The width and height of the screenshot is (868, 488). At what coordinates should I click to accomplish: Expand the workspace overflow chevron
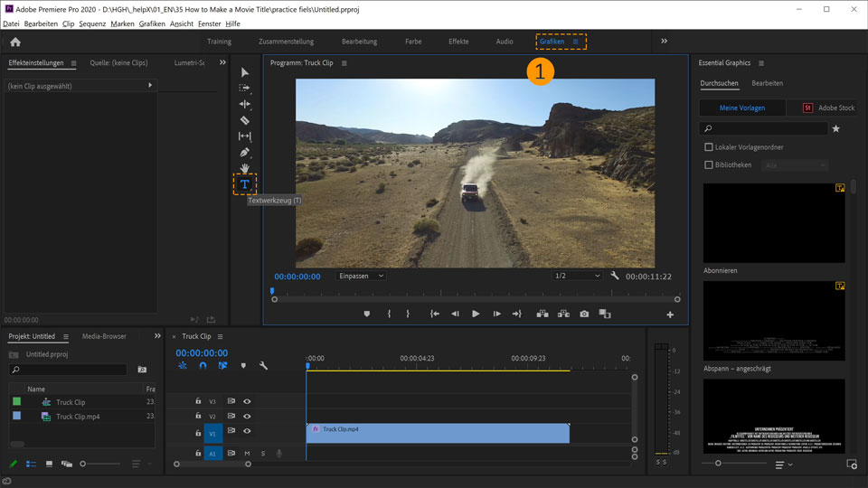coord(664,42)
